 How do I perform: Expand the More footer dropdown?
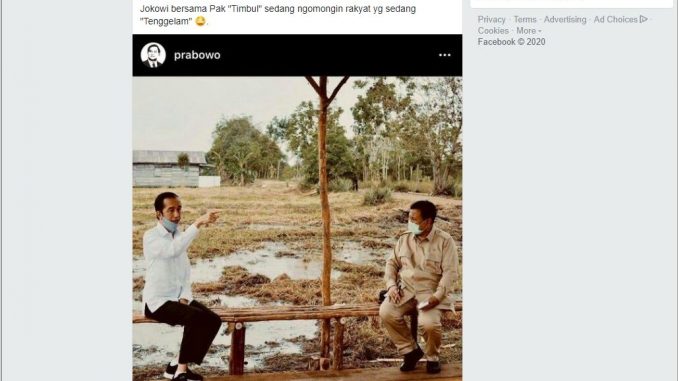[x=528, y=31]
